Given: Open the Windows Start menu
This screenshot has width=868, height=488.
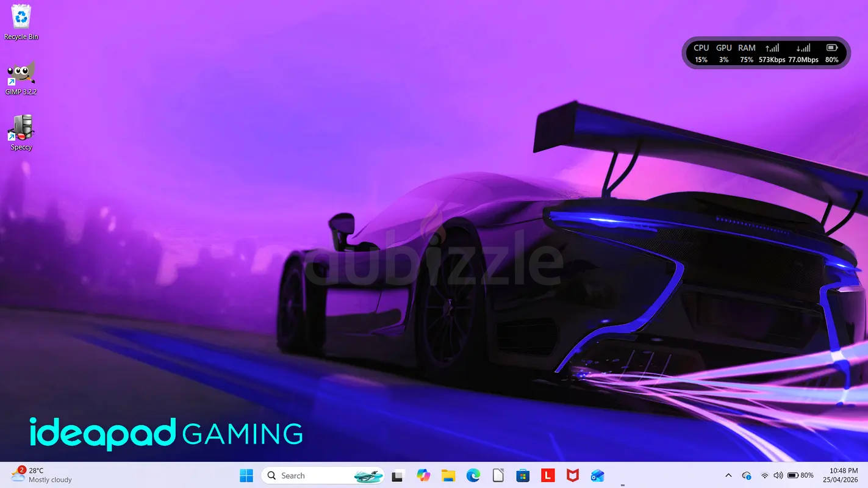Looking at the screenshot, I should coord(246,476).
